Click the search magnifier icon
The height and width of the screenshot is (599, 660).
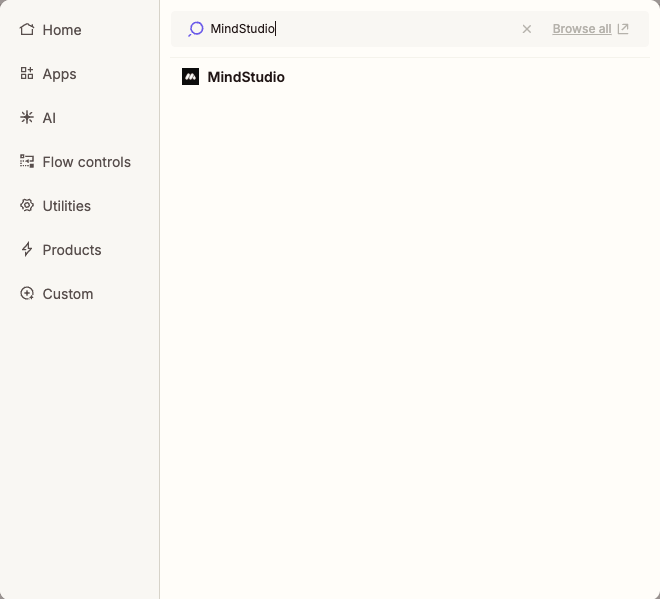point(196,29)
